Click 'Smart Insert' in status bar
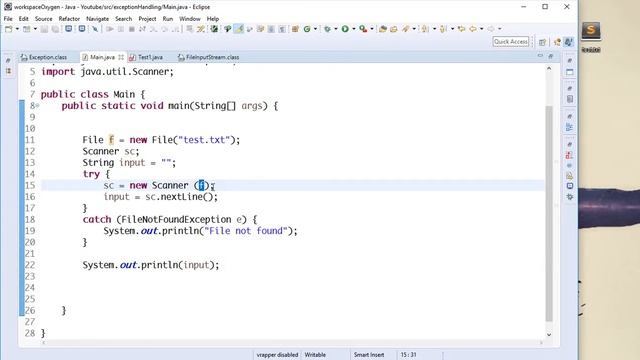Image resolution: width=640 pixels, height=360 pixels. [x=369, y=355]
